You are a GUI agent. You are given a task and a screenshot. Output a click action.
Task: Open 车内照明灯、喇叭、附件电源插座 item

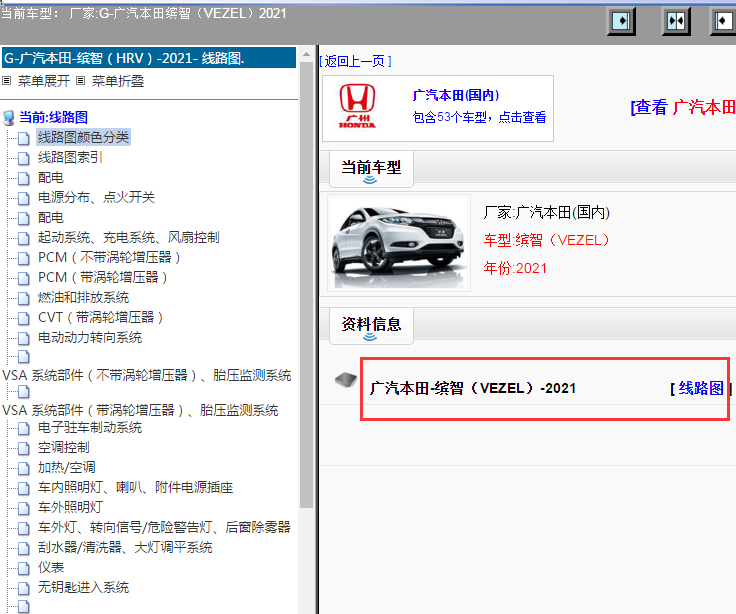pos(135,487)
